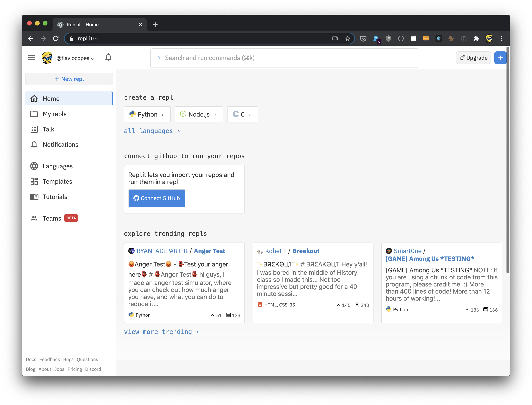Create a C repl

(x=242, y=114)
